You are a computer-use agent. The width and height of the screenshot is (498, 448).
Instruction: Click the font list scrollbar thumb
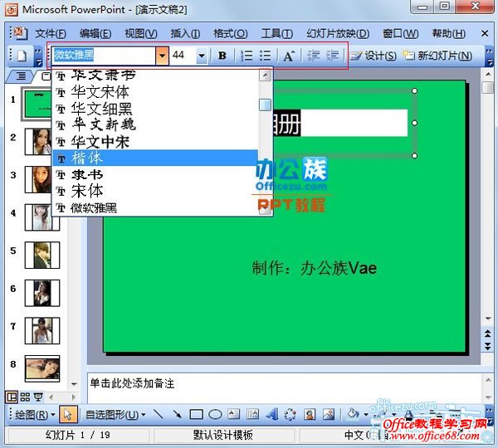pyautogui.click(x=266, y=105)
